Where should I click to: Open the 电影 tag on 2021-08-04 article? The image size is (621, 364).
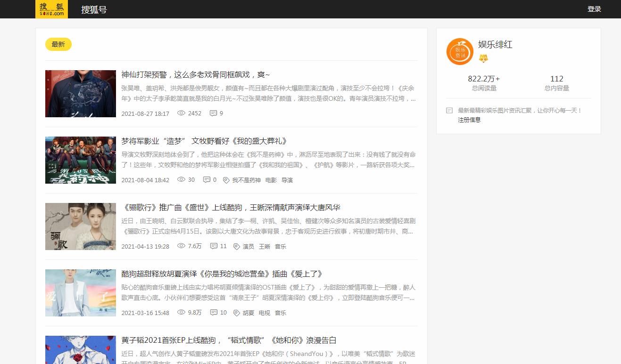tap(271, 180)
